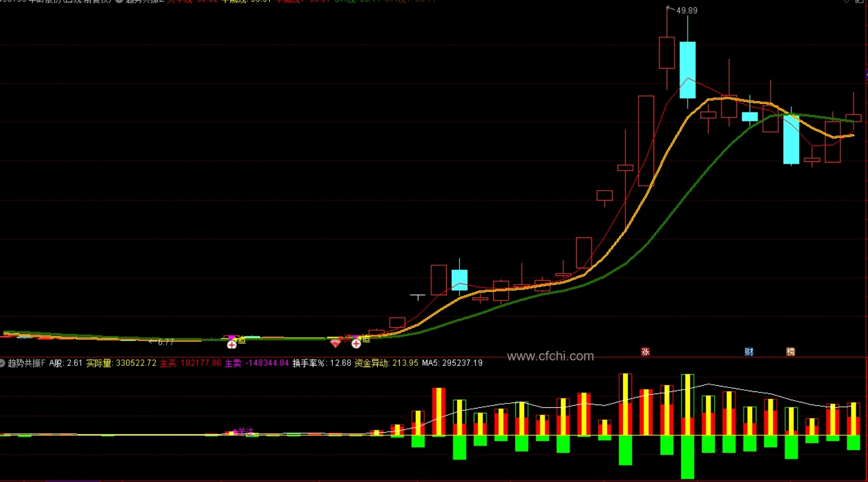Click the red 涨 event marker
The image size is (868, 482).
pos(645,352)
